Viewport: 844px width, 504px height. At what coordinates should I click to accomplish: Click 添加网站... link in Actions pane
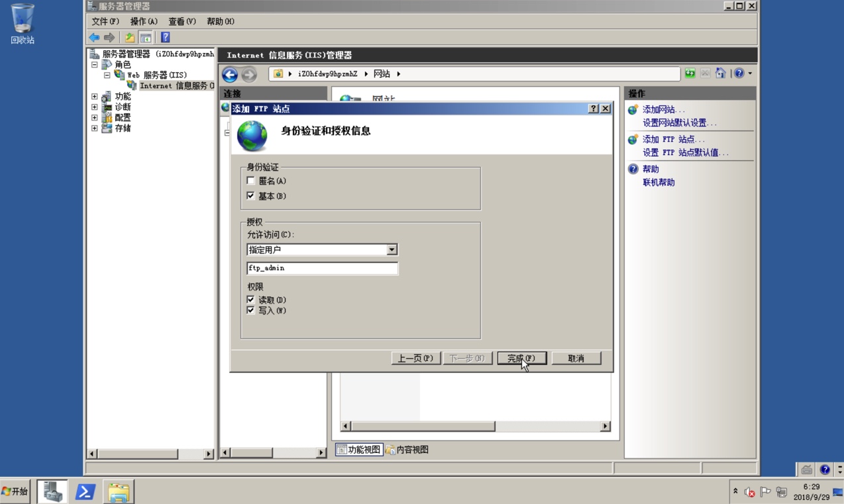664,110
